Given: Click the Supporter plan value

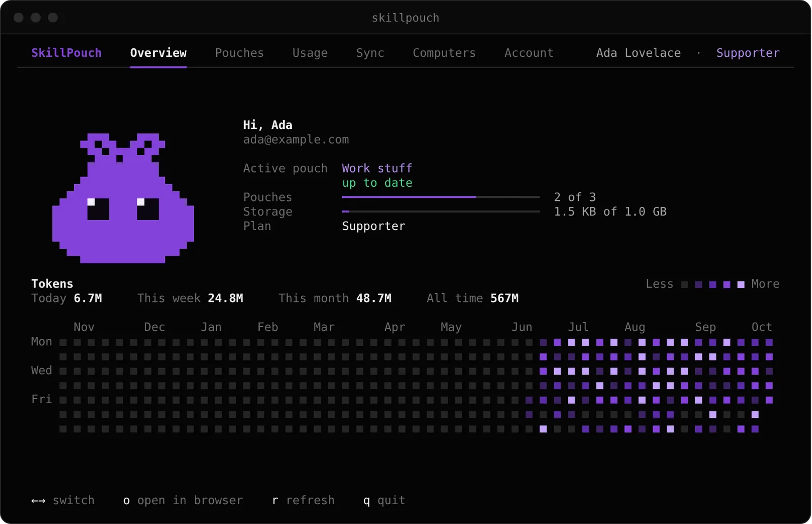Looking at the screenshot, I should (374, 226).
